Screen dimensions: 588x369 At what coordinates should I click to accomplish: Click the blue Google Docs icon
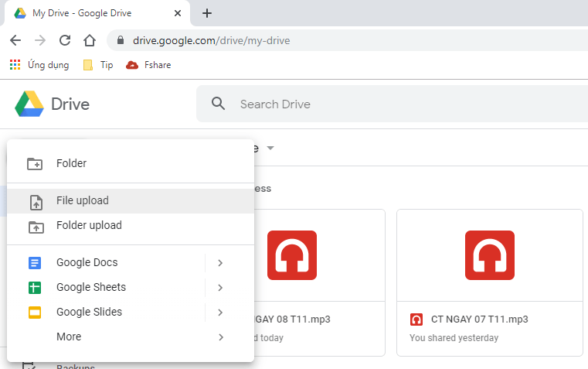coord(35,263)
